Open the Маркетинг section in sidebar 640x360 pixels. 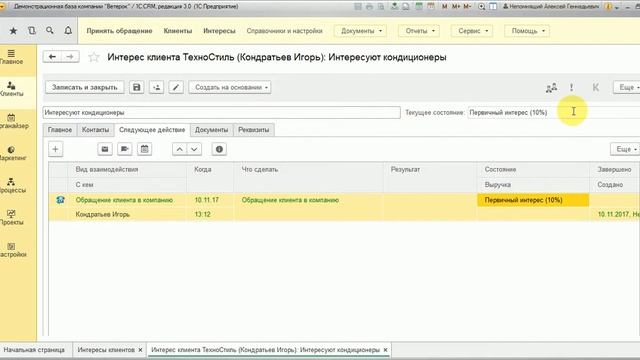(12, 153)
